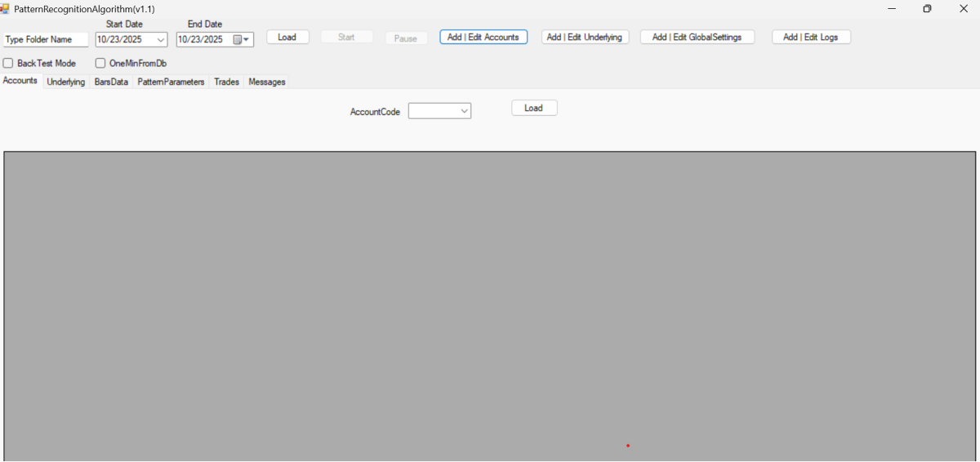Focus the Type Folder Name input field
This screenshot has width=980, height=462.
pos(45,39)
